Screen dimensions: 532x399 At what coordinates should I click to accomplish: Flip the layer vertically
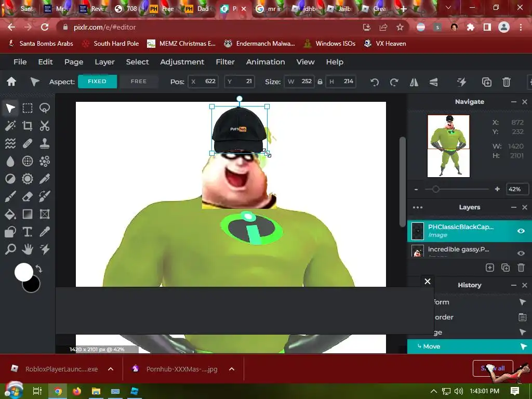[x=433, y=82]
